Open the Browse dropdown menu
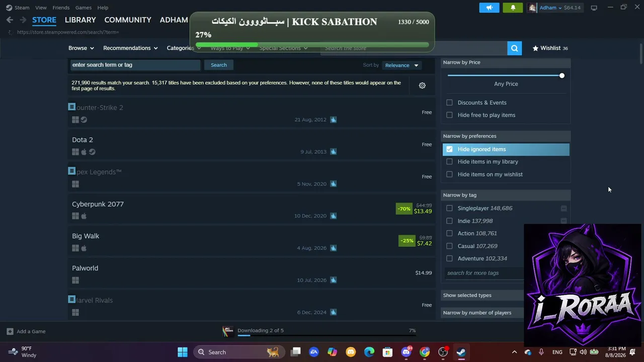644x362 pixels. point(81,48)
